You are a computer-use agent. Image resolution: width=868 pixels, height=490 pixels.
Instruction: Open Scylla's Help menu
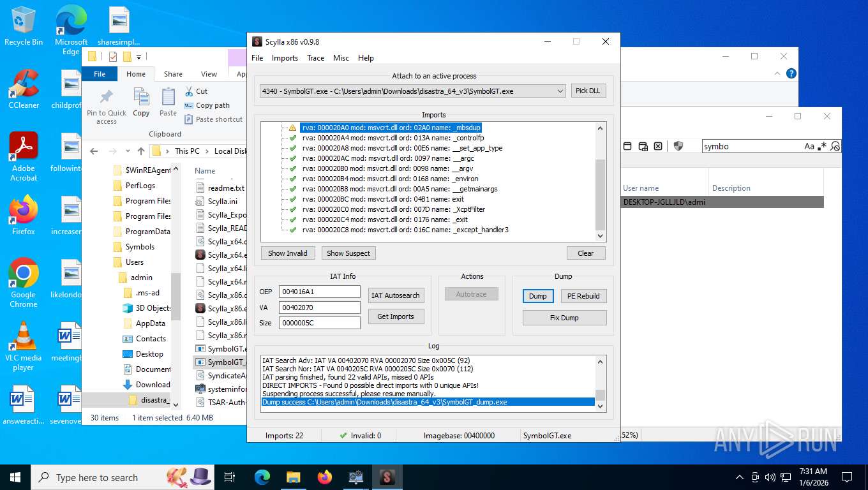tap(366, 57)
